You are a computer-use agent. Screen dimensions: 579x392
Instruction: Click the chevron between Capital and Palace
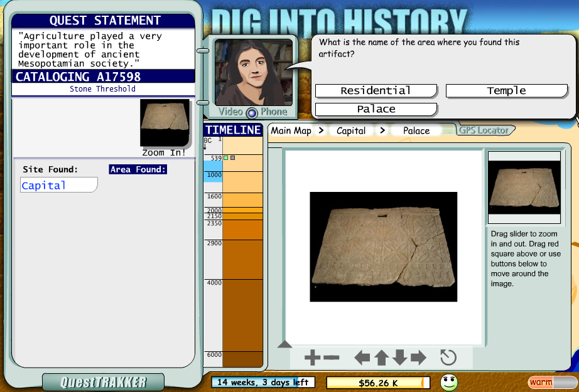click(382, 130)
